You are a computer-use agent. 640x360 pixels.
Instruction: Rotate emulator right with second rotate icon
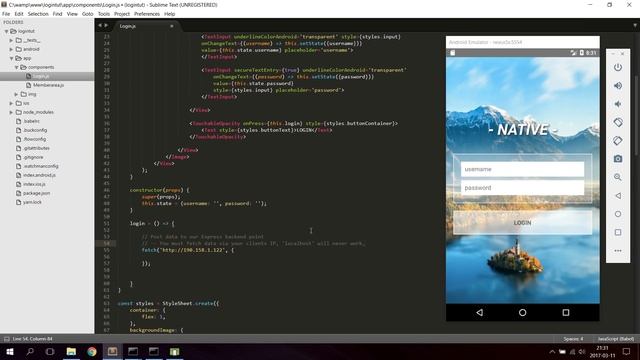(x=618, y=140)
